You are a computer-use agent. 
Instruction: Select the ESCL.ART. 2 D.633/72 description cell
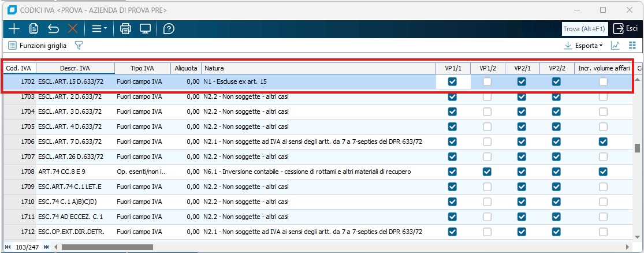[76, 97]
